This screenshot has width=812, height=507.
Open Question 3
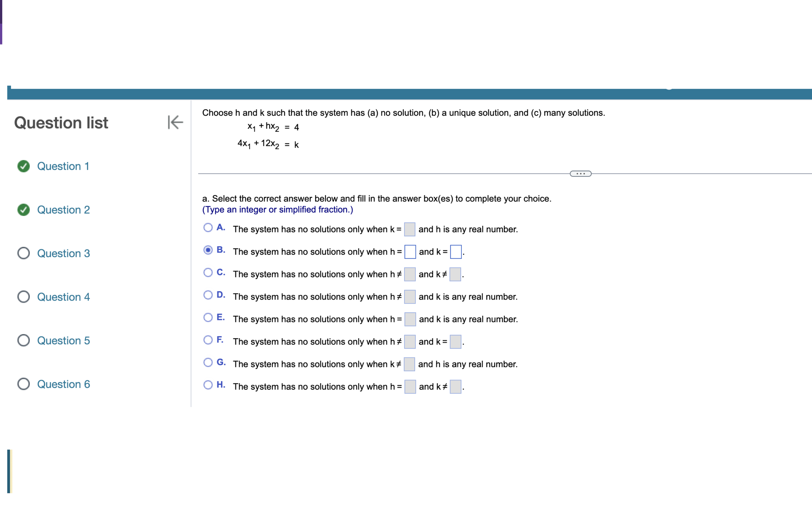point(63,253)
